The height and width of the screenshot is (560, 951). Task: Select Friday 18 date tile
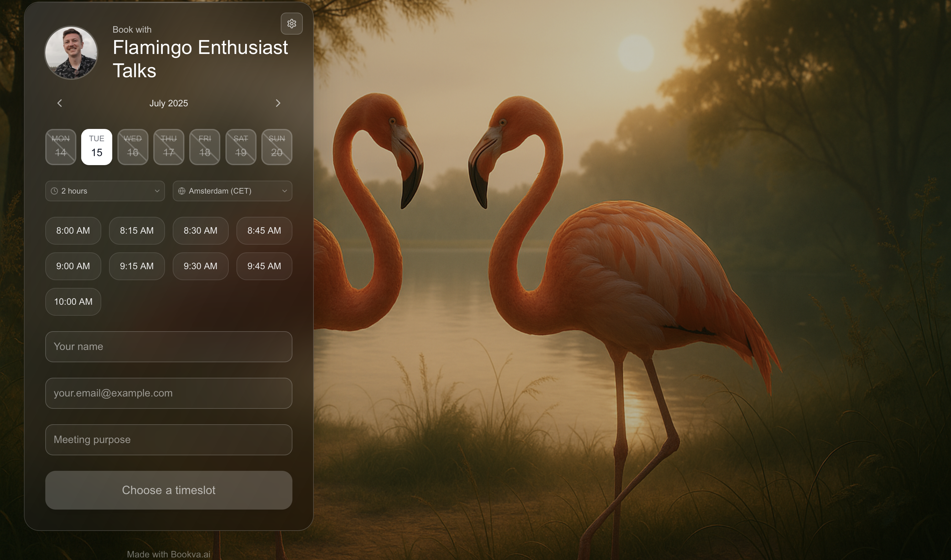pyautogui.click(x=205, y=147)
